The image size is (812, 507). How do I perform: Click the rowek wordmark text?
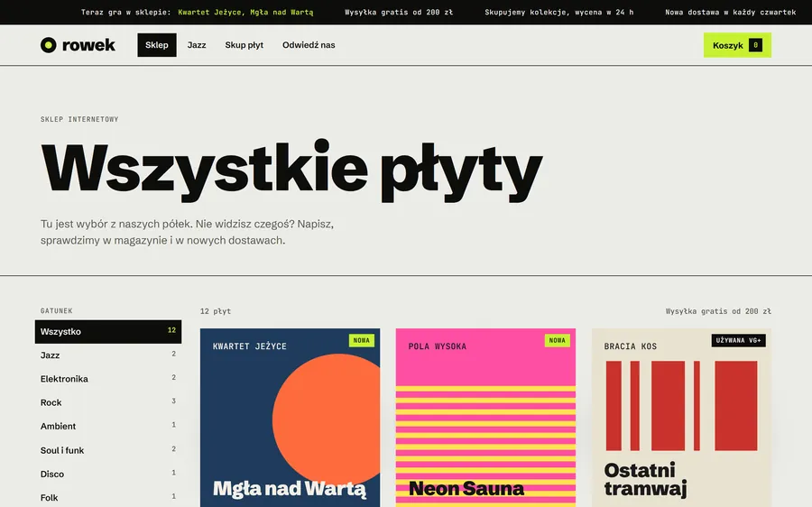coord(88,45)
